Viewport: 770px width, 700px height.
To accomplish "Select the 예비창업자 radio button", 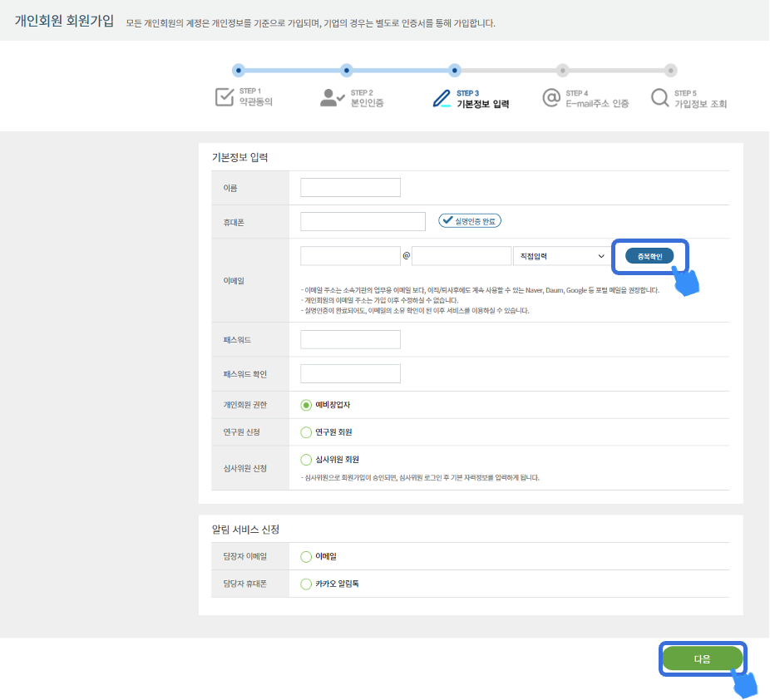I will click(306, 405).
